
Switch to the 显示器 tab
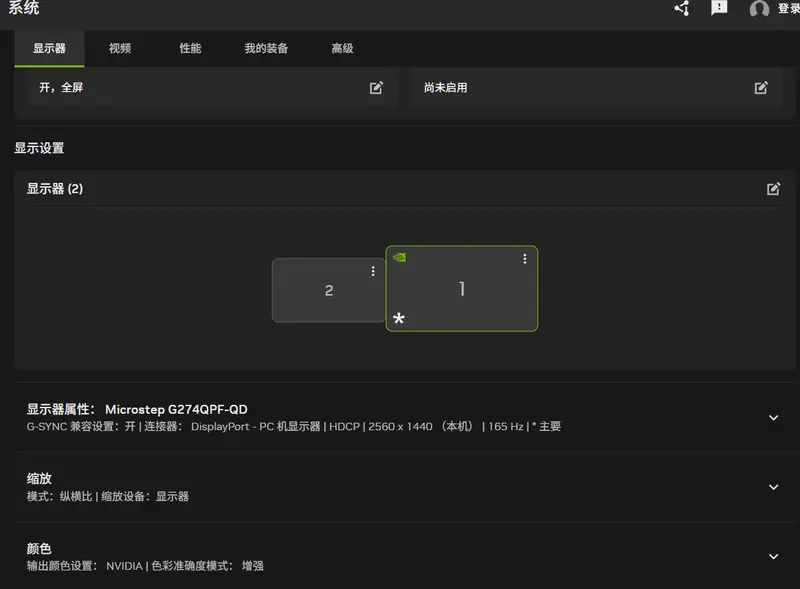click(49, 48)
